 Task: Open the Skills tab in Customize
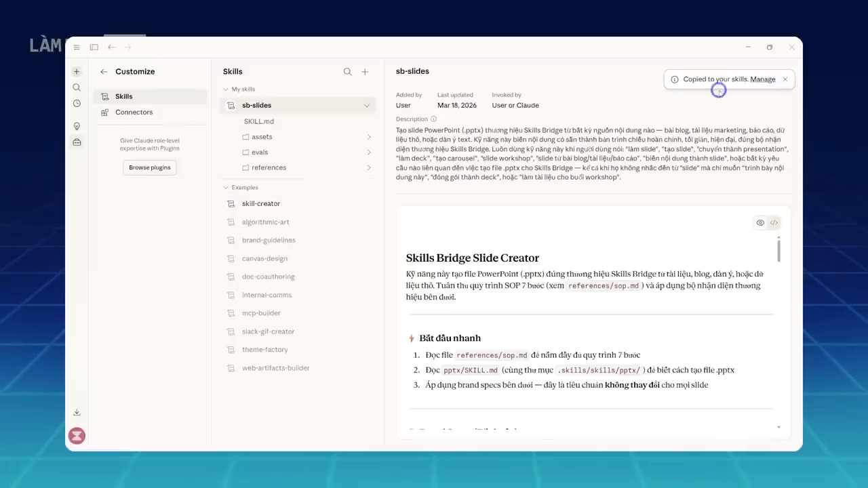[151, 96]
